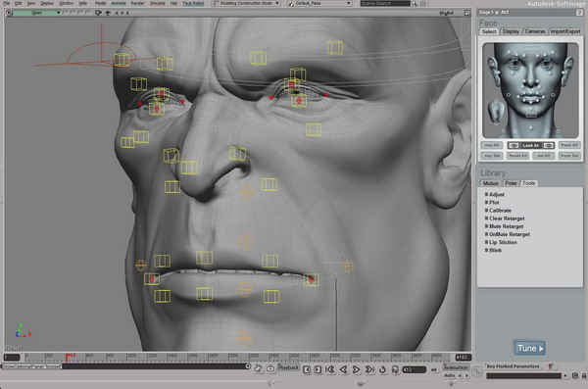Switch to the Motion library tab
Screen dimensions: 588x389
click(491, 183)
